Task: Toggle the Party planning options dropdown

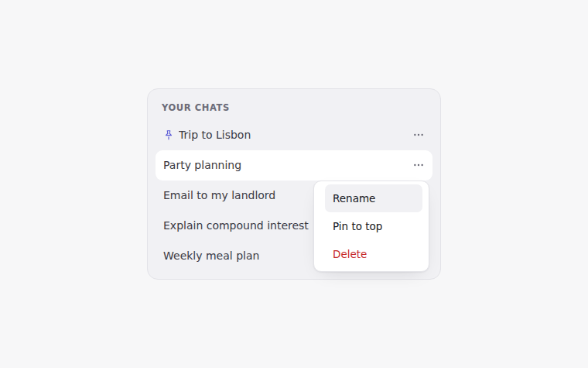Action: pos(418,165)
